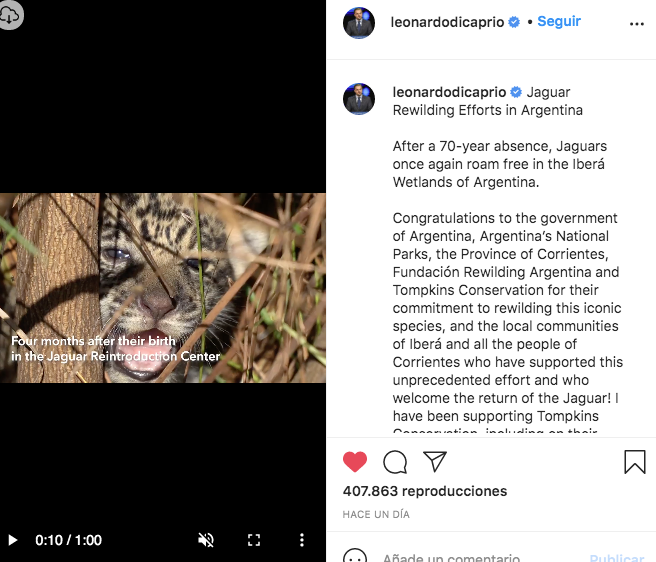
Task: Click Seguir to follow leonardodicaprio
Action: tap(559, 21)
